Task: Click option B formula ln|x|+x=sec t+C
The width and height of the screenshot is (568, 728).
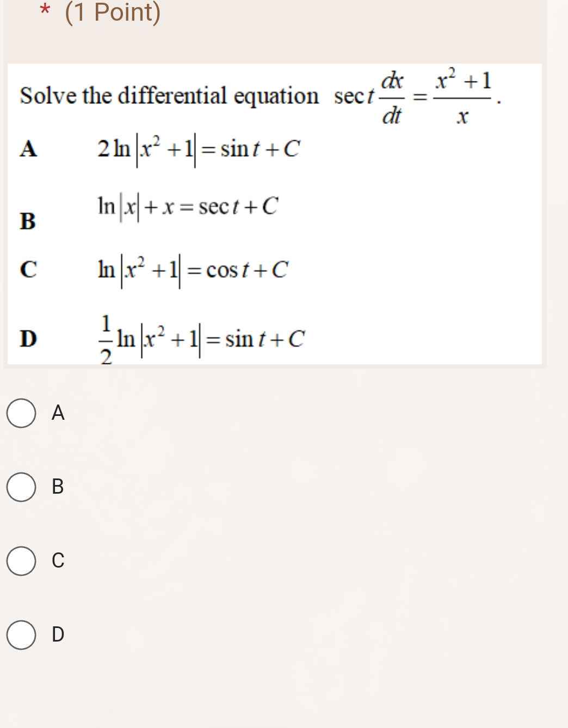Action: [x=188, y=206]
